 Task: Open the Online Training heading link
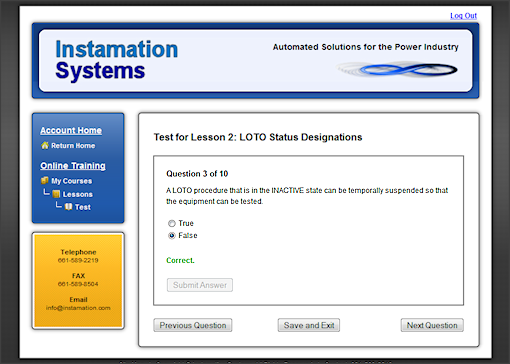tap(73, 166)
